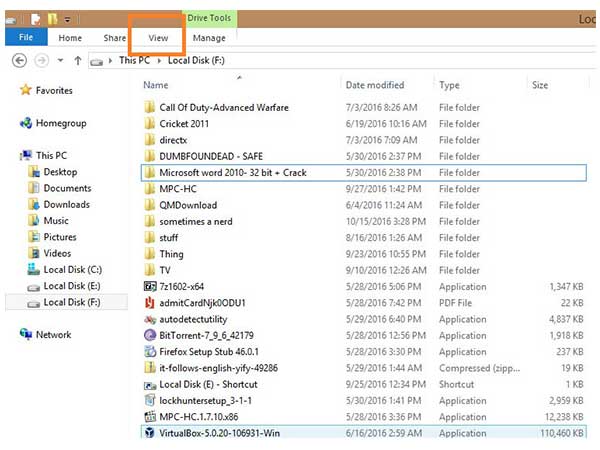Expand the This PC breadcrumb chevron

[x=160, y=61]
